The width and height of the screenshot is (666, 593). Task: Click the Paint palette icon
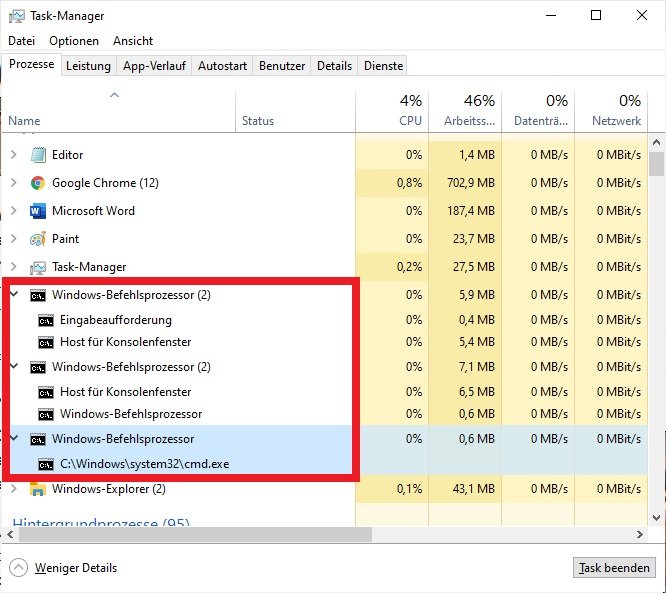click(38, 239)
